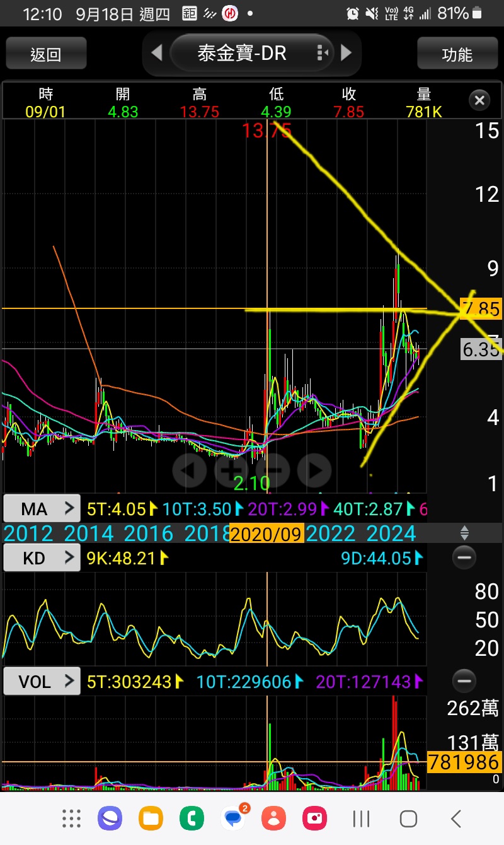The image size is (504, 845).
Task: Open the 功能 function menu
Action: point(457,54)
